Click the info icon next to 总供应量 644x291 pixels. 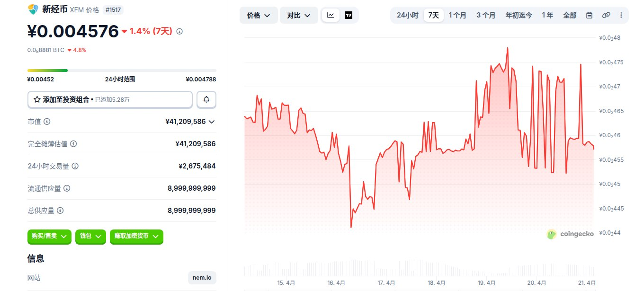tap(60, 211)
